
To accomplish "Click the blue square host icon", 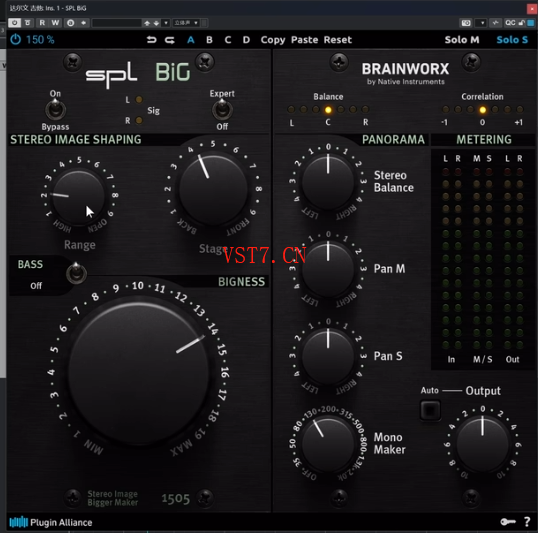I will coord(531,23).
